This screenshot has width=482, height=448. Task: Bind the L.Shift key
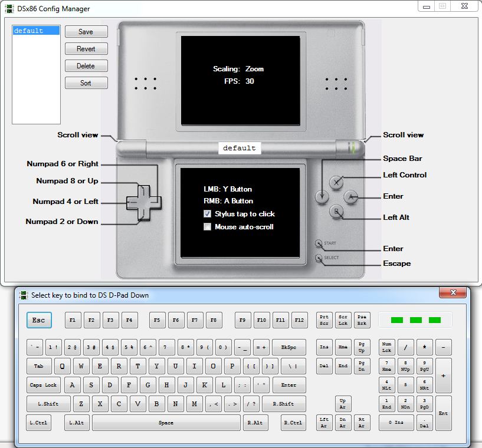48,404
